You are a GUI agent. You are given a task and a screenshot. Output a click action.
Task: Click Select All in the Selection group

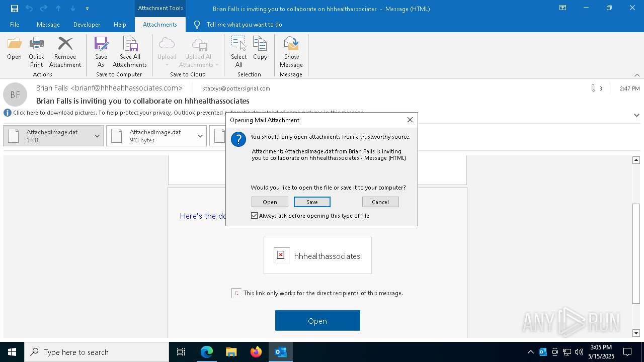point(238,52)
